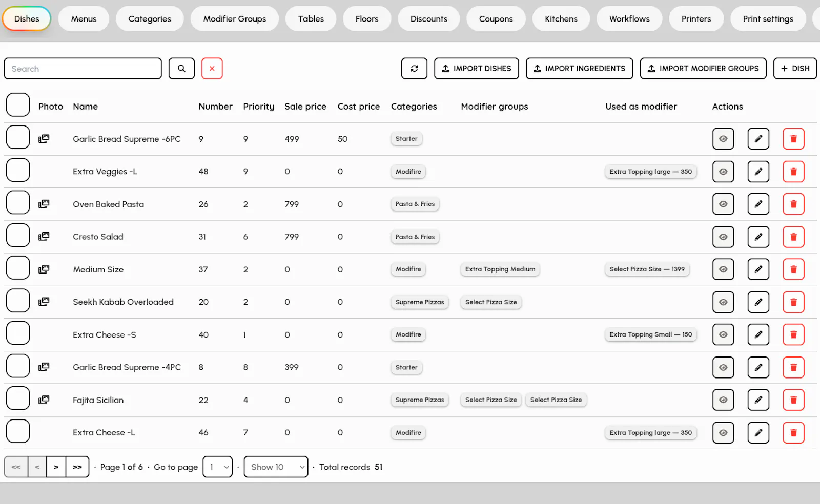This screenshot has height=504, width=820.
Task: Clear search with the red X button
Action: 212,69
